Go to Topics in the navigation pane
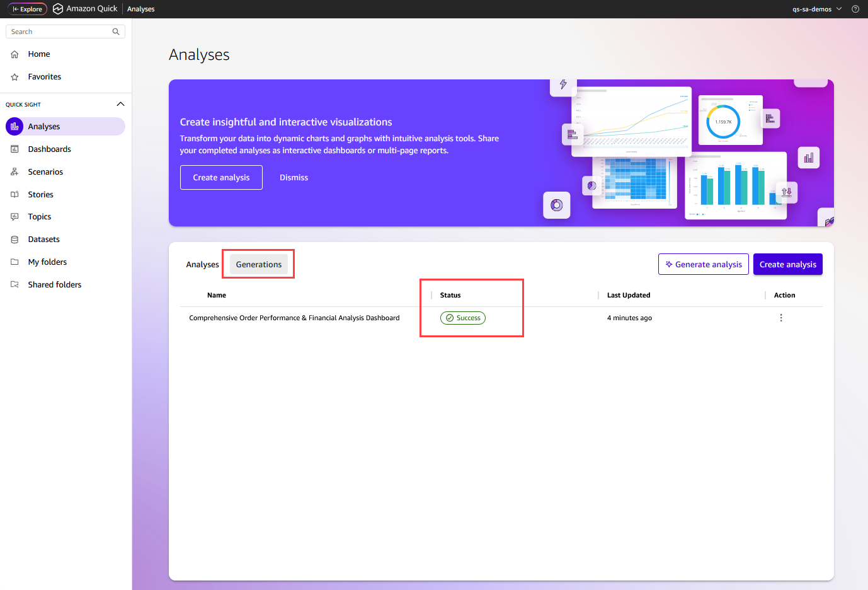 [x=40, y=216]
